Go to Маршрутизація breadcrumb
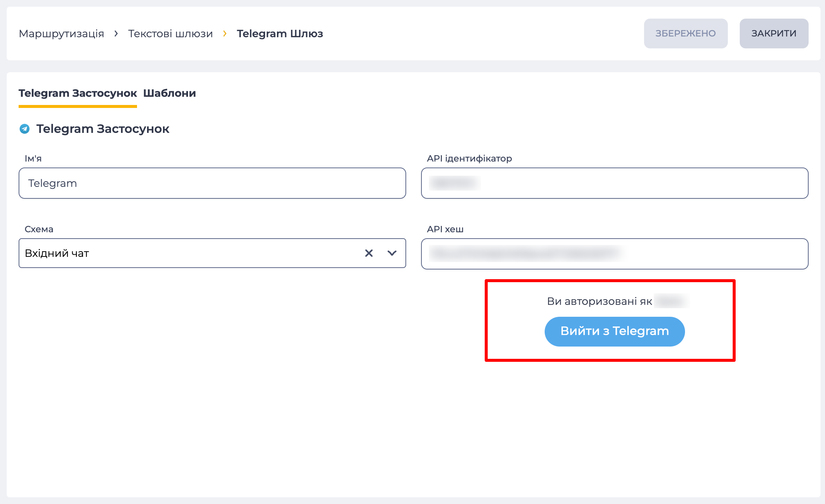Screen dimensions: 825x504 [x=61, y=34]
